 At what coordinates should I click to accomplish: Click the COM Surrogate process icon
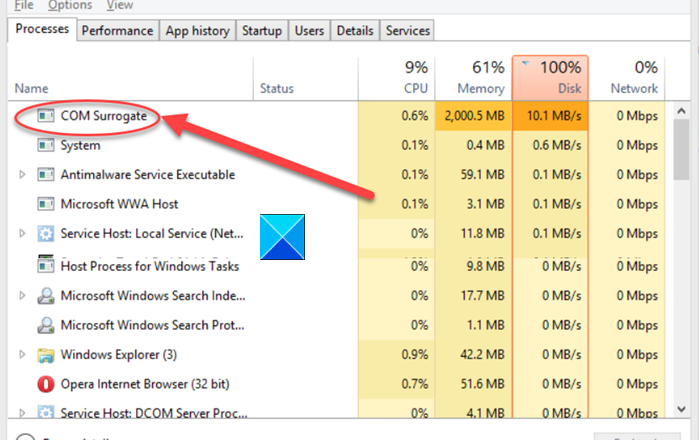click(x=45, y=116)
